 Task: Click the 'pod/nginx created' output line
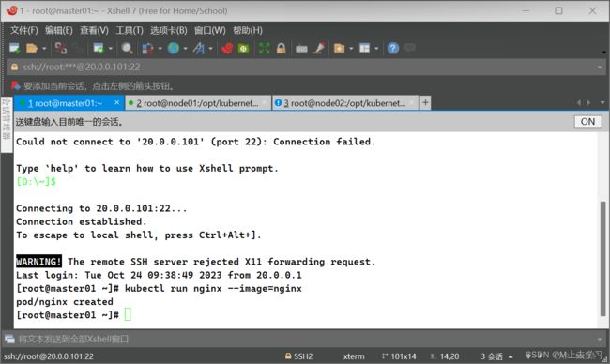65,302
